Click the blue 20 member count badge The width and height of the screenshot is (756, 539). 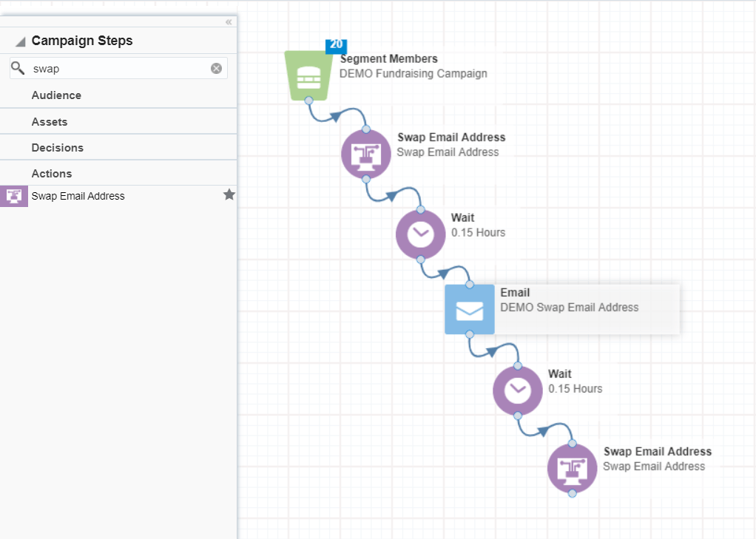pyautogui.click(x=336, y=45)
